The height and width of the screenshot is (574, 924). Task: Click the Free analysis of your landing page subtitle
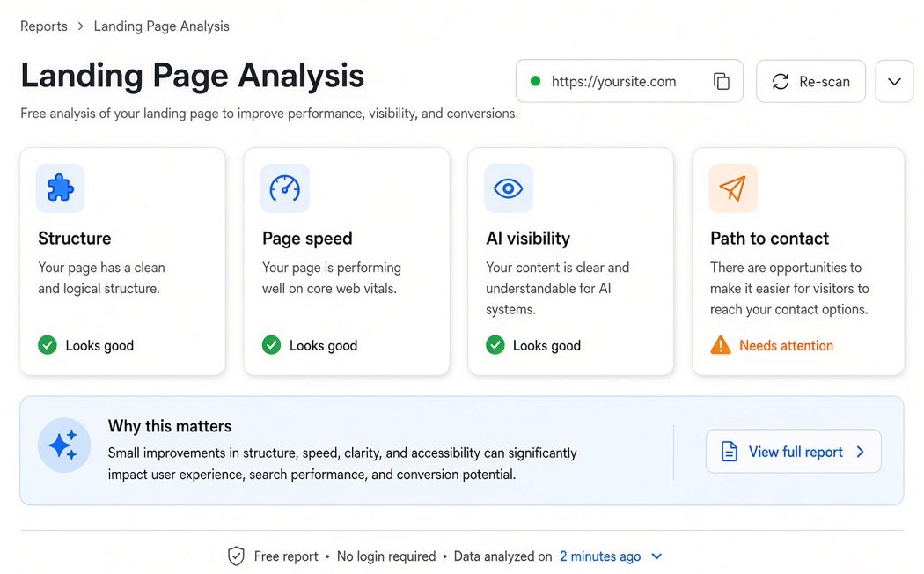[269, 114]
